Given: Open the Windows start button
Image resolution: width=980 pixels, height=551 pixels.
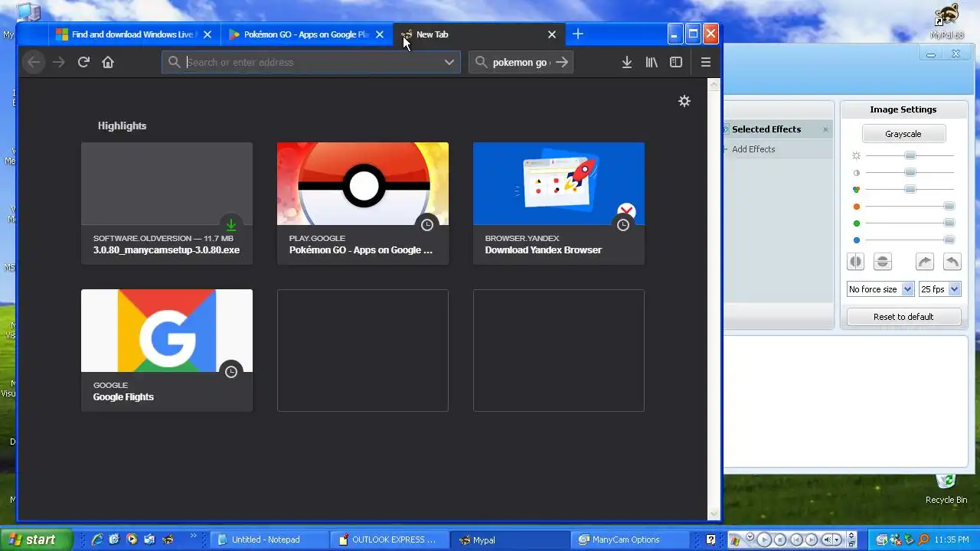Looking at the screenshot, I should pyautogui.click(x=36, y=540).
